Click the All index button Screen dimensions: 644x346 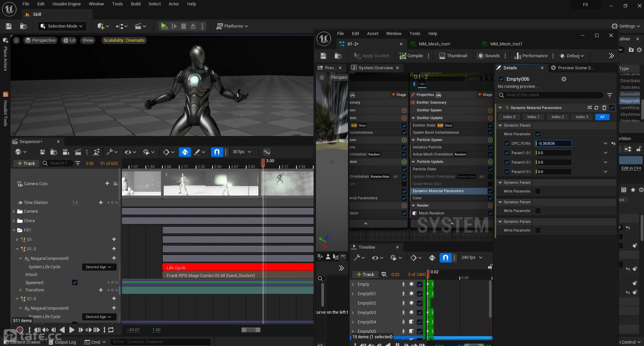[602, 117]
